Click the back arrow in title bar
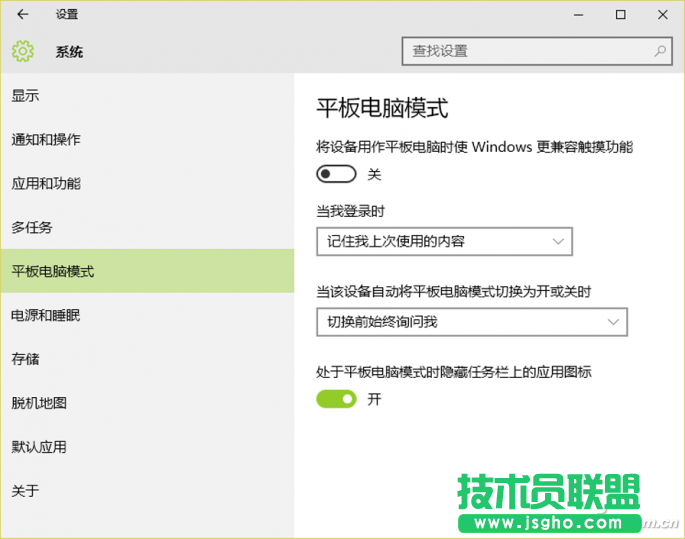 23,15
